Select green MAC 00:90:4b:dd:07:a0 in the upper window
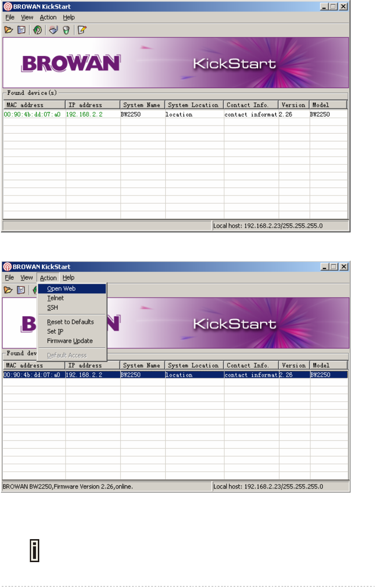Image resolution: width=375 pixels, height=588 pixels. point(32,115)
